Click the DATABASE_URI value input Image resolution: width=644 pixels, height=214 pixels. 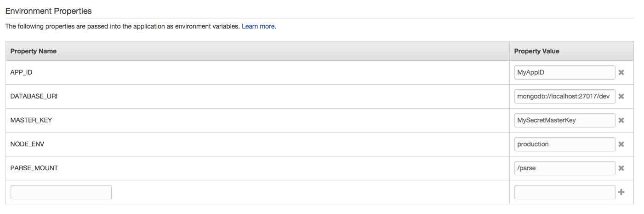[x=564, y=97]
